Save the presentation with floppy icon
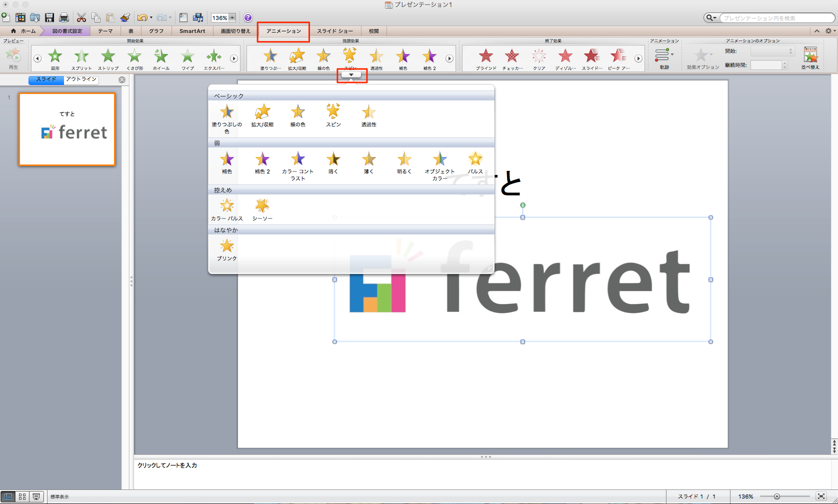The image size is (838, 504). click(49, 17)
